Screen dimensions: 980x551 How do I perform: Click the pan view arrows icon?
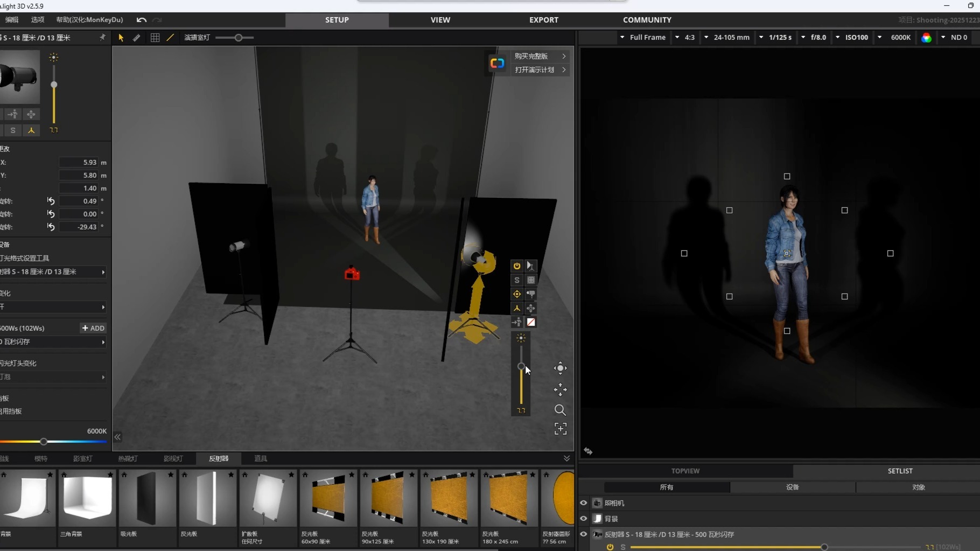click(x=560, y=389)
